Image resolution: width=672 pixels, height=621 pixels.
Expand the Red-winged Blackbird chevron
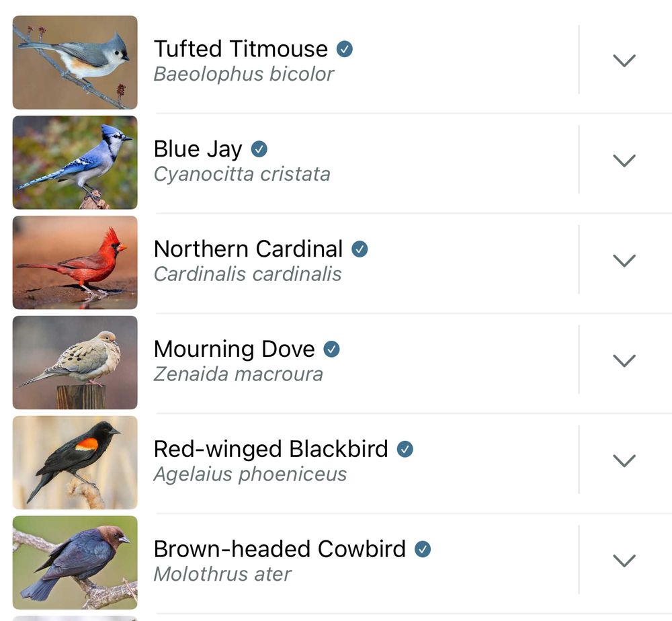[624, 461]
